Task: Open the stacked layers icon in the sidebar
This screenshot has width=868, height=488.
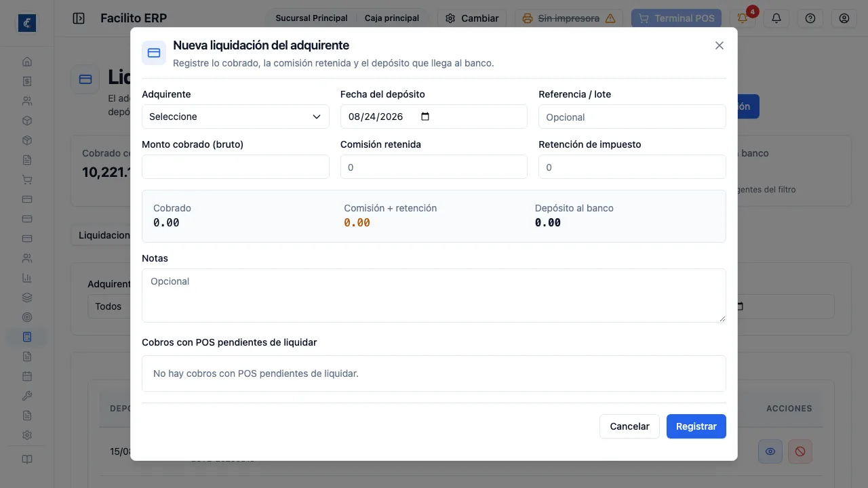Action: point(27,298)
